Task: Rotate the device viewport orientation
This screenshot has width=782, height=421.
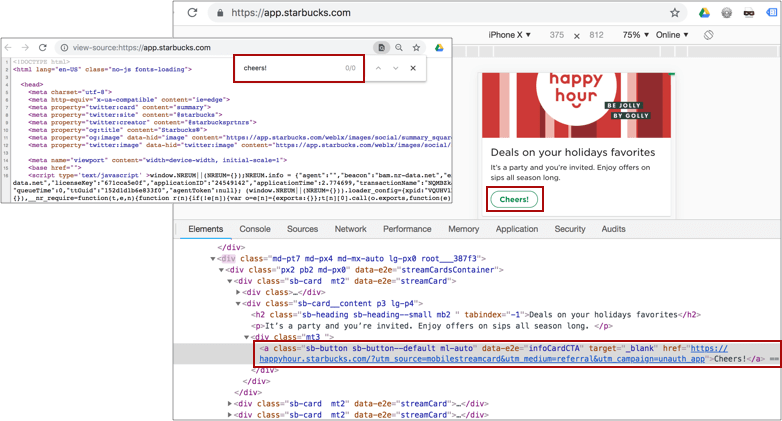Action: pyautogui.click(x=708, y=35)
